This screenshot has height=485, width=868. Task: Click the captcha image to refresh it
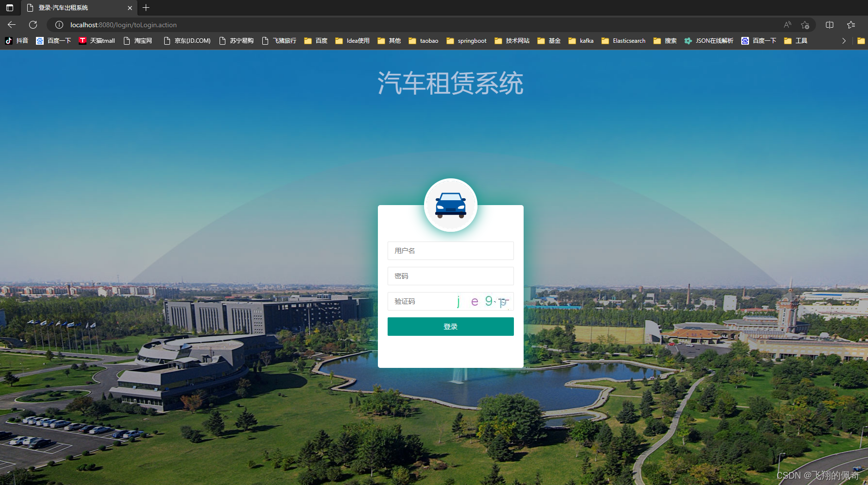pos(481,301)
